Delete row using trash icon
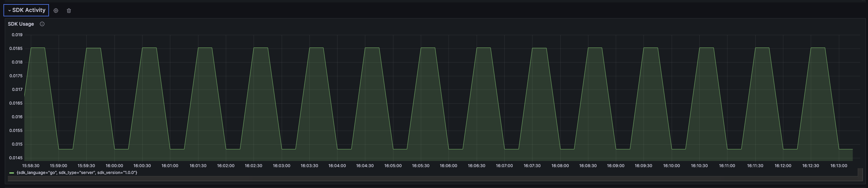 pos(69,11)
